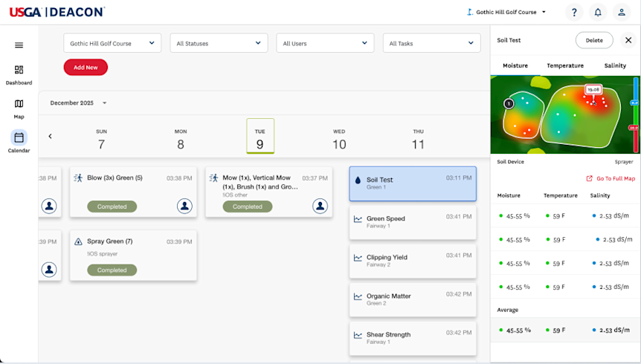Open the user profile icon

point(622,12)
